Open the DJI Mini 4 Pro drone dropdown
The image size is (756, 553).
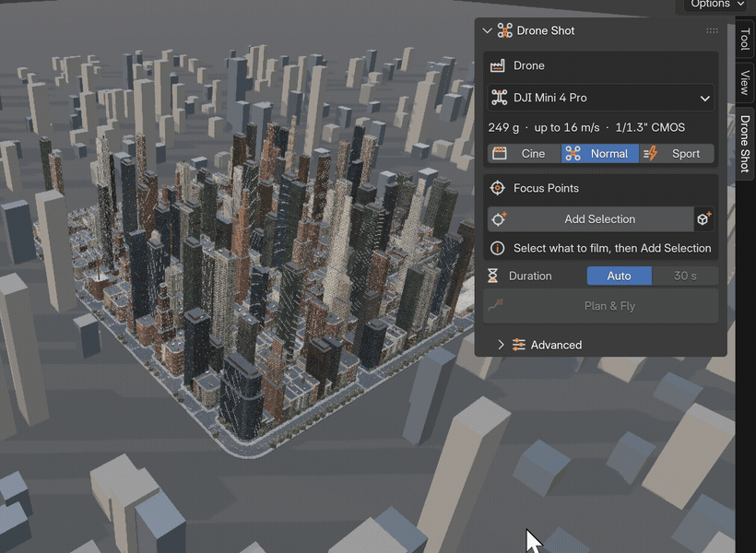point(601,98)
